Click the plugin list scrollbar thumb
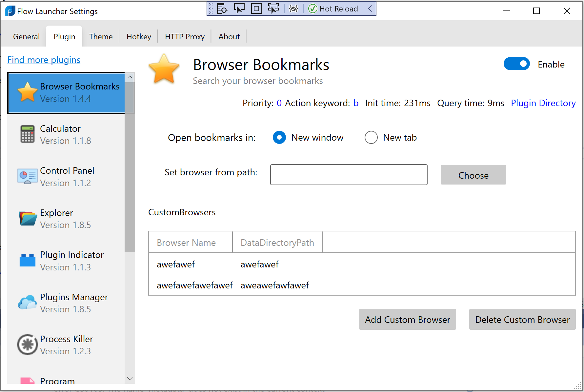The image size is (584, 392). click(130, 167)
